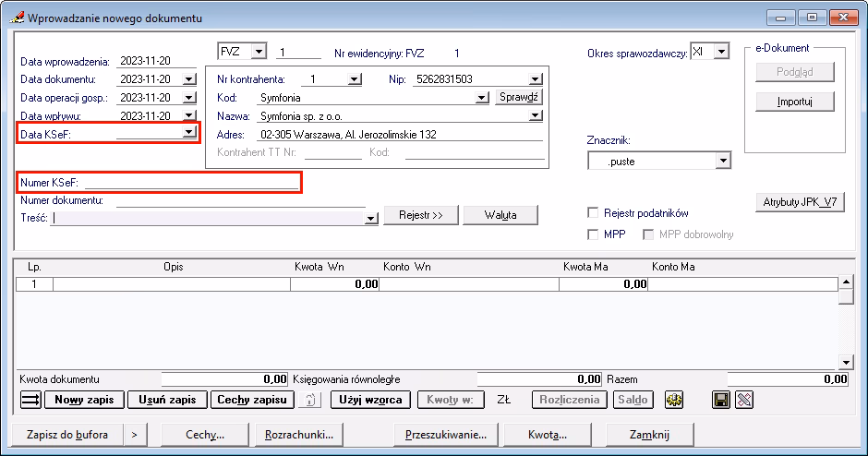The height and width of the screenshot is (456, 868).
Task: Open the Cechy... dialog
Action: pos(205,435)
